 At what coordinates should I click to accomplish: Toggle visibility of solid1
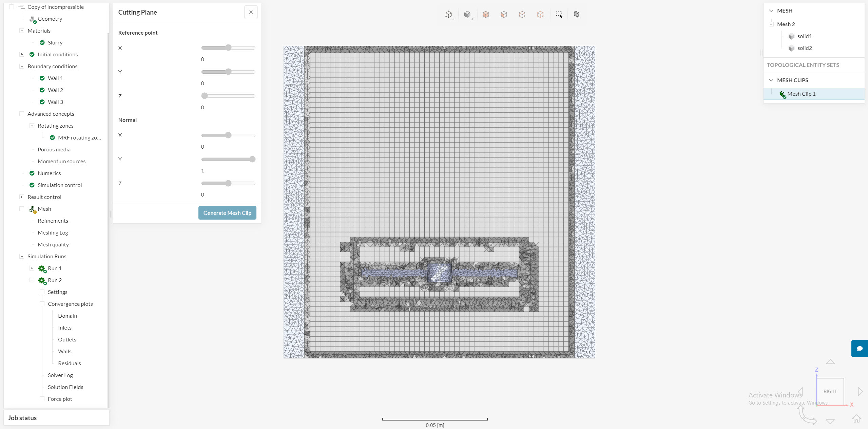[791, 36]
